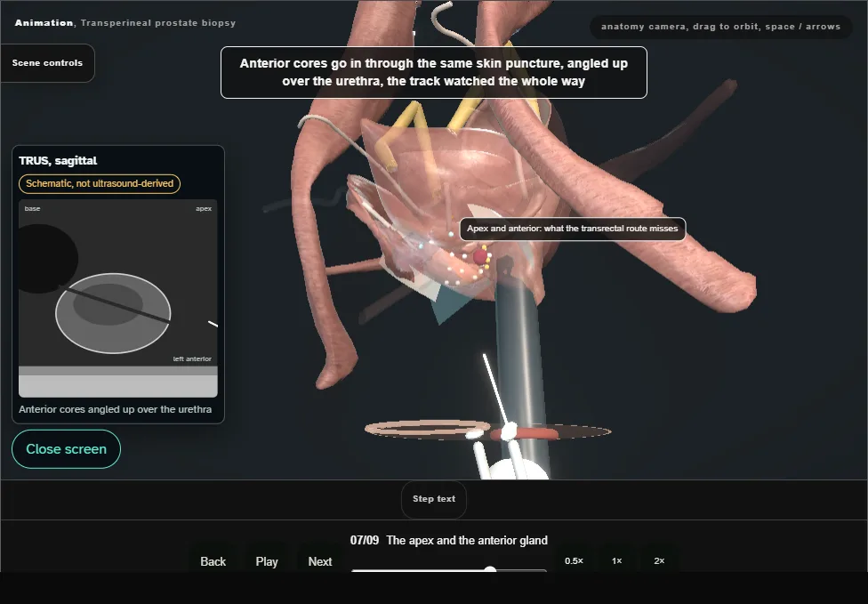Advance to next step with Next

click(320, 561)
